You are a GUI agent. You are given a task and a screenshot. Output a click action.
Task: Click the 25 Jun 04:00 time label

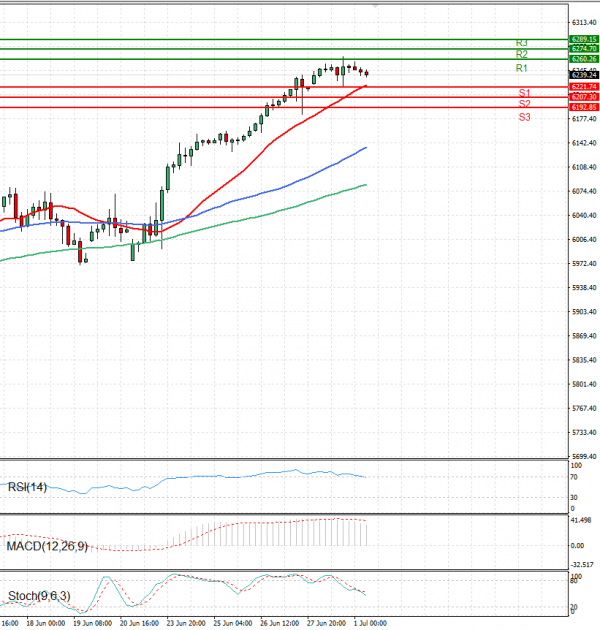click(x=233, y=623)
